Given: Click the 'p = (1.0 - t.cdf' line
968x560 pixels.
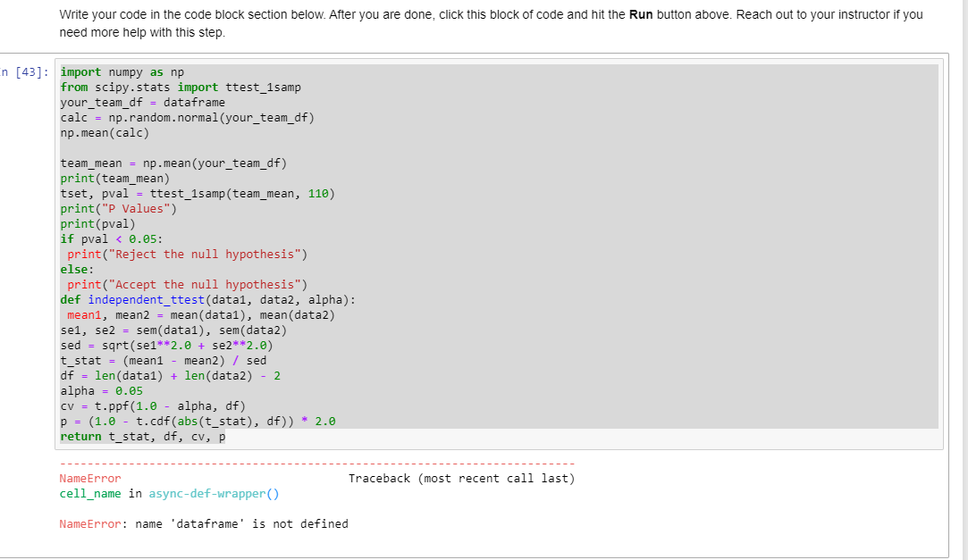Looking at the screenshot, I should pos(198,422).
